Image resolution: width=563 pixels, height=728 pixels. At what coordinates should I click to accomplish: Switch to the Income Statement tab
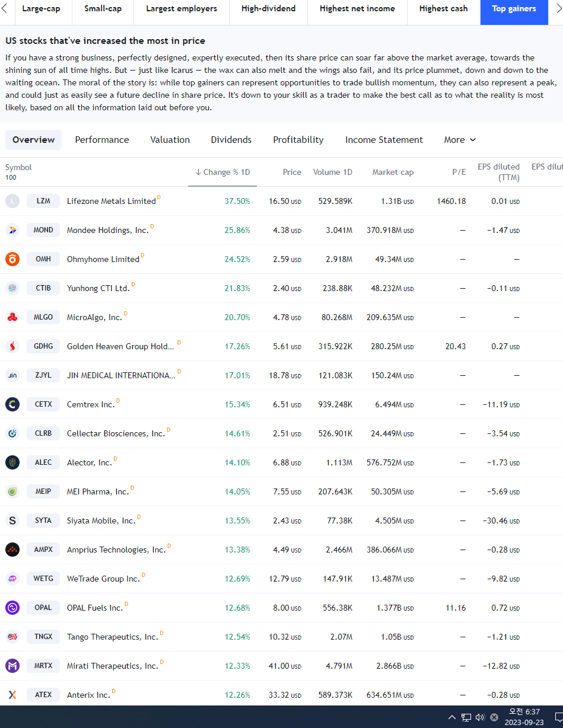click(384, 140)
